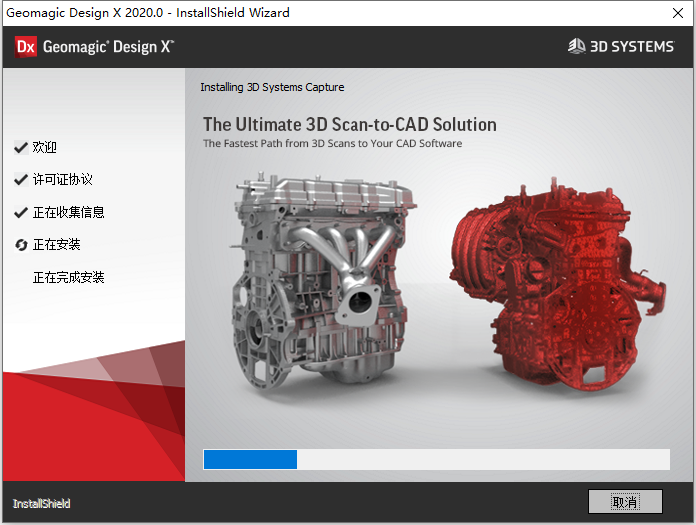
Task: Select the 正在安装 step label
Action: pos(56,245)
